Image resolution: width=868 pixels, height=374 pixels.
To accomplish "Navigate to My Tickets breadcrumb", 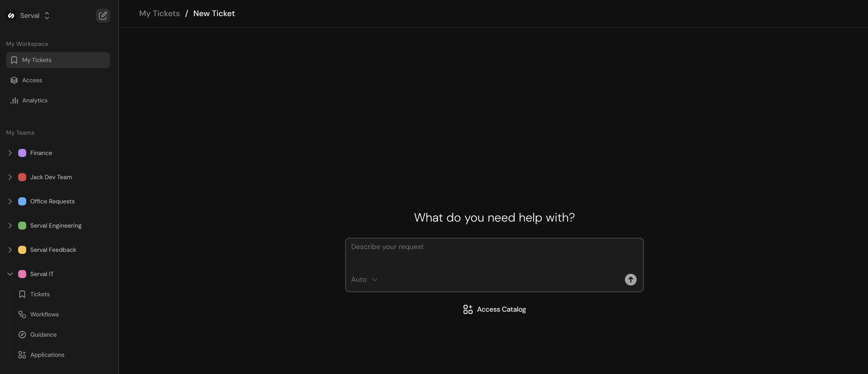I will (x=159, y=13).
